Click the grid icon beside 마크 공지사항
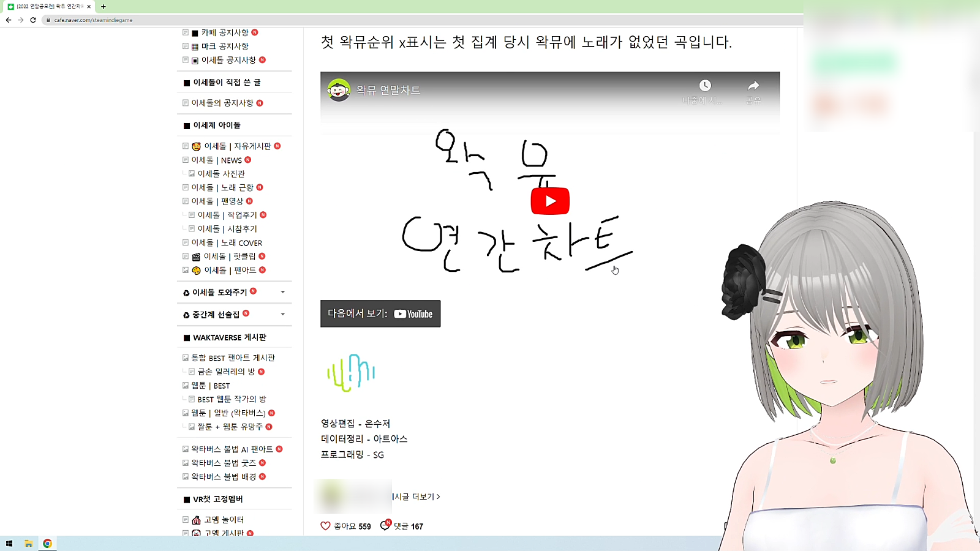This screenshot has width=980, height=551. pyautogui.click(x=195, y=47)
